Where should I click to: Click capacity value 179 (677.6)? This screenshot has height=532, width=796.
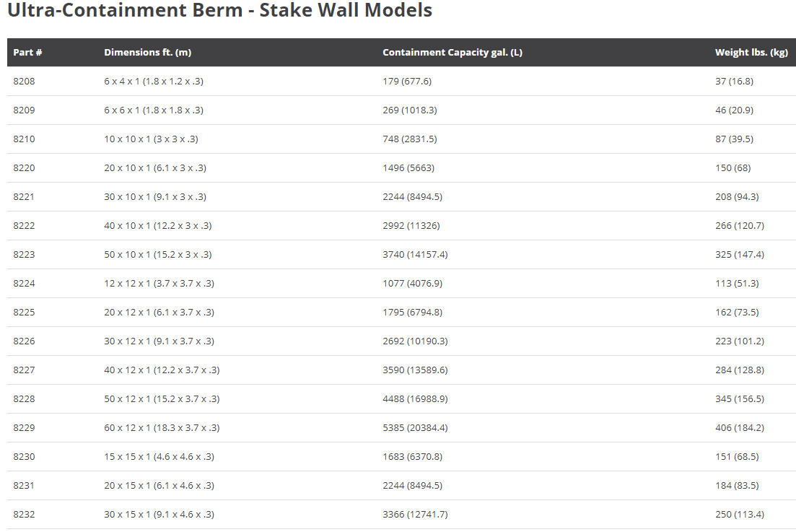click(407, 82)
